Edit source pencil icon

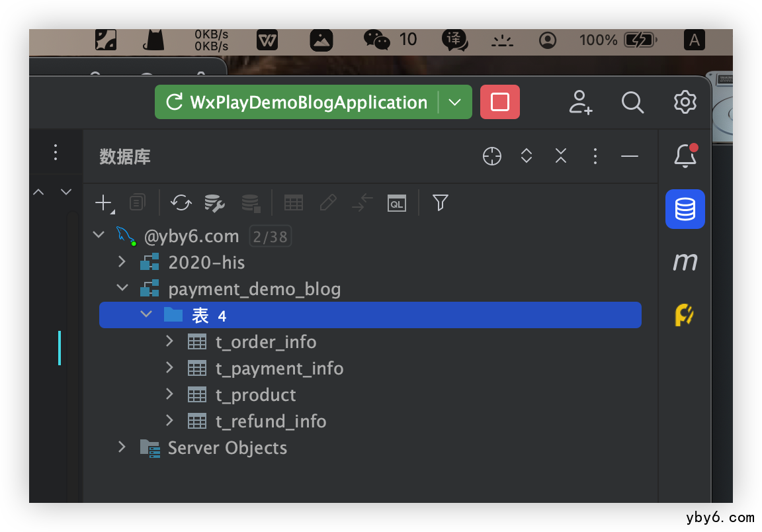click(328, 202)
